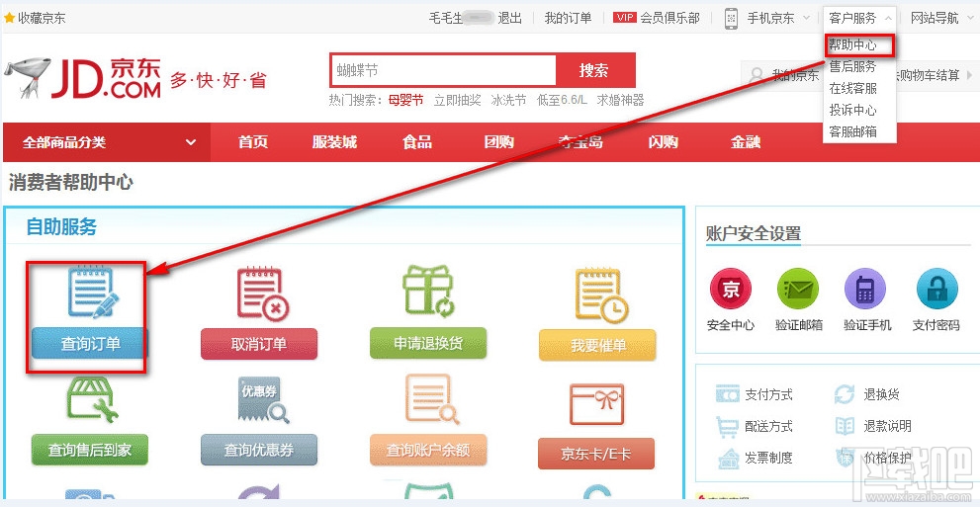This screenshot has width=980, height=507.
Task: Click the 申请退换货 gift box icon
Action: 428,291
